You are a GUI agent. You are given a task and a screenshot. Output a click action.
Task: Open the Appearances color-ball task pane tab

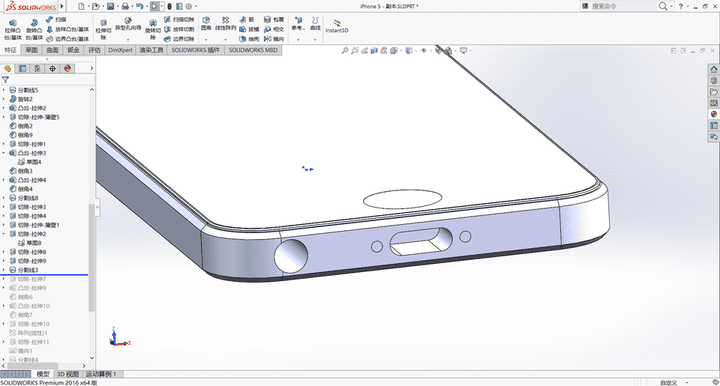(714, 114)
